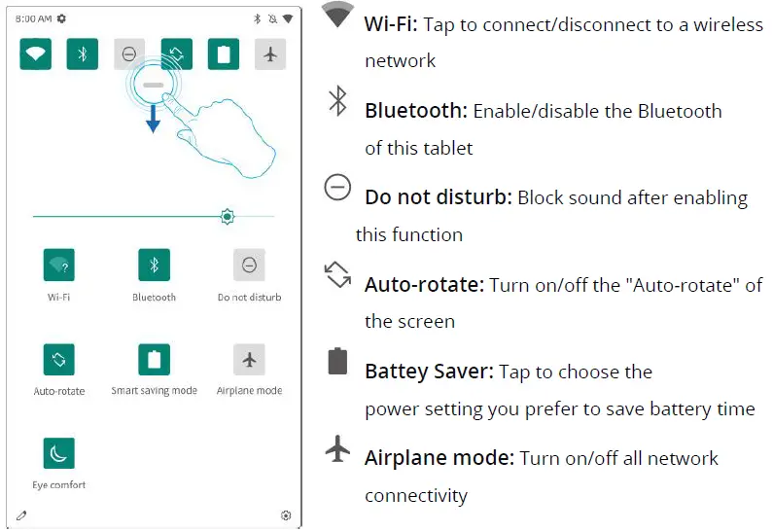Click the 8:00 AM clock in status bar
The width and height of the screenshot is (773, 532).
[x=34, y=18]
